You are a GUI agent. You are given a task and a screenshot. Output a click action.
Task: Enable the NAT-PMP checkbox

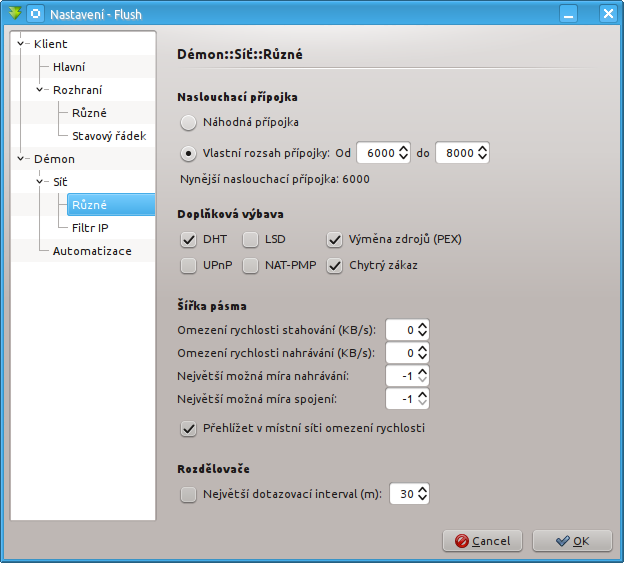pyautogui.click(x=251, y=265)
